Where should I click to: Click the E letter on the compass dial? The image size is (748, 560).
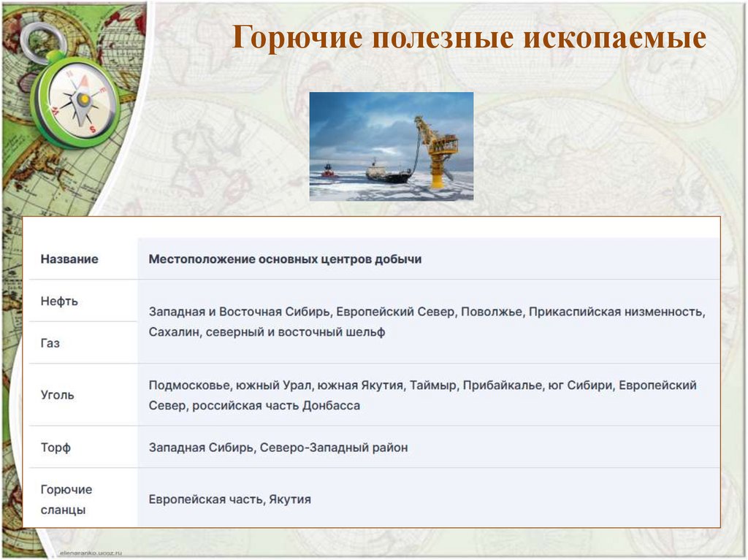tap(102, 90)
